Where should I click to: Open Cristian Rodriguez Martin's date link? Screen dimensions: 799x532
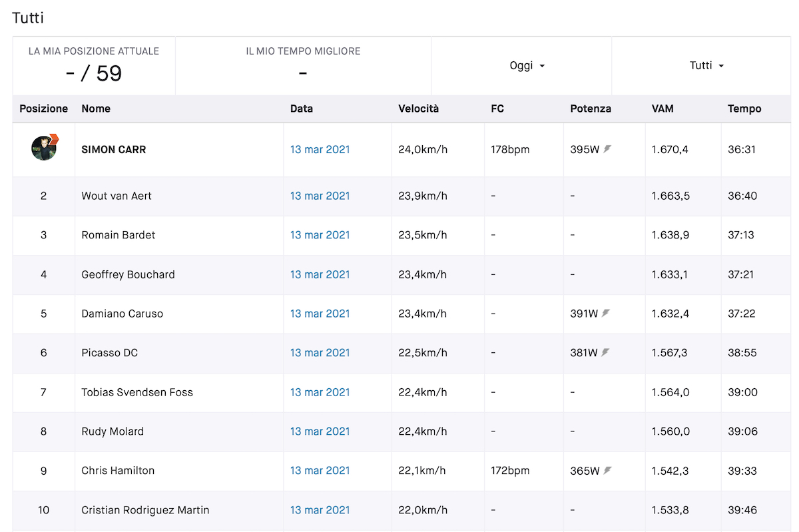[x=320, y=510]
